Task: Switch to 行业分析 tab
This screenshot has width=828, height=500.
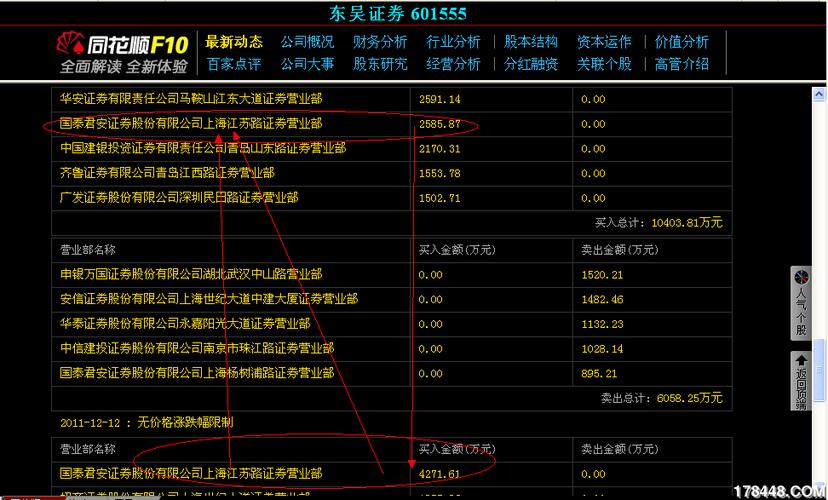Action: [454, 42]
